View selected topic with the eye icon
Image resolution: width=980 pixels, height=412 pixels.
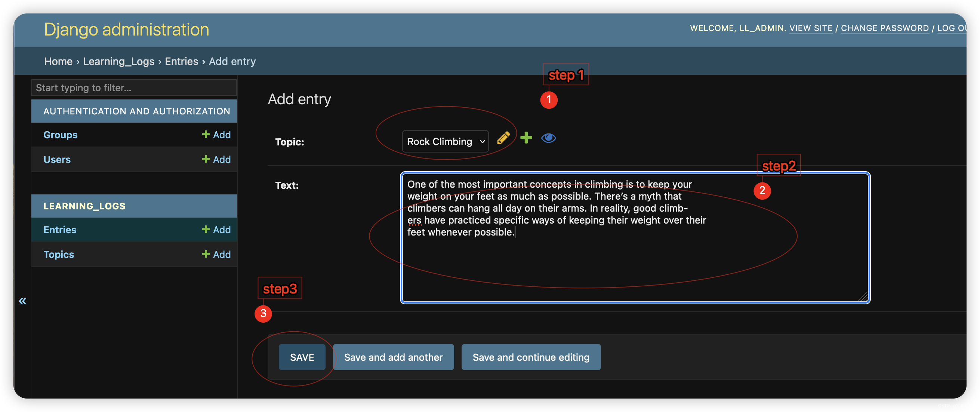(x=548, y=138)
